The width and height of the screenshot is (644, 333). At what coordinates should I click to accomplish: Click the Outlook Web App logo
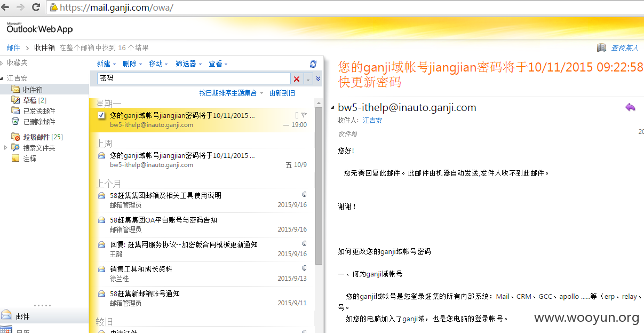(39, 28)
